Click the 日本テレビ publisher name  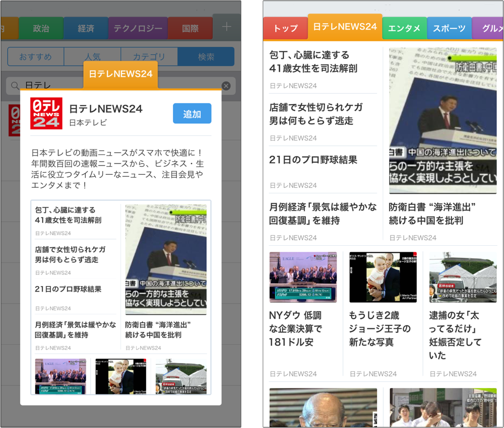pyautogui.click(x=88, y=123)
